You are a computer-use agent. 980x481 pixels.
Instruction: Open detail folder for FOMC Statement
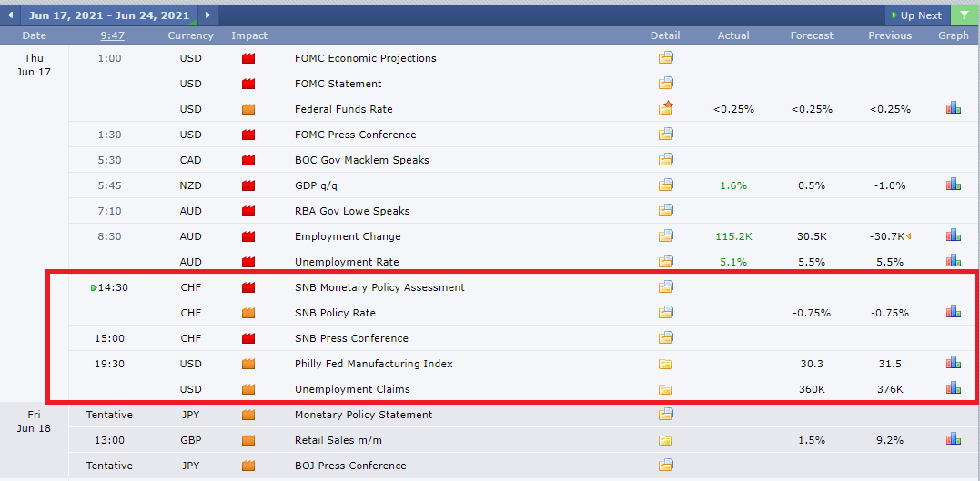666,83
